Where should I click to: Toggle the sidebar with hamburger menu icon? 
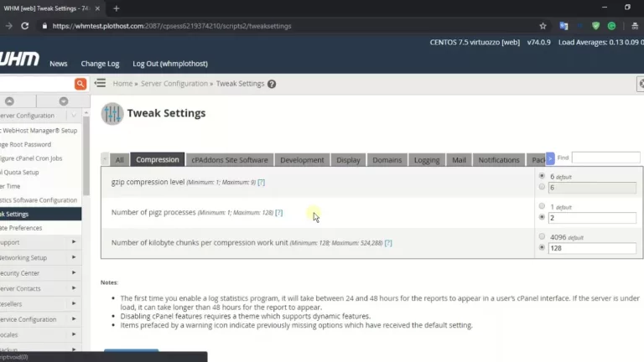pyautogui.click(x=100, y=83)
